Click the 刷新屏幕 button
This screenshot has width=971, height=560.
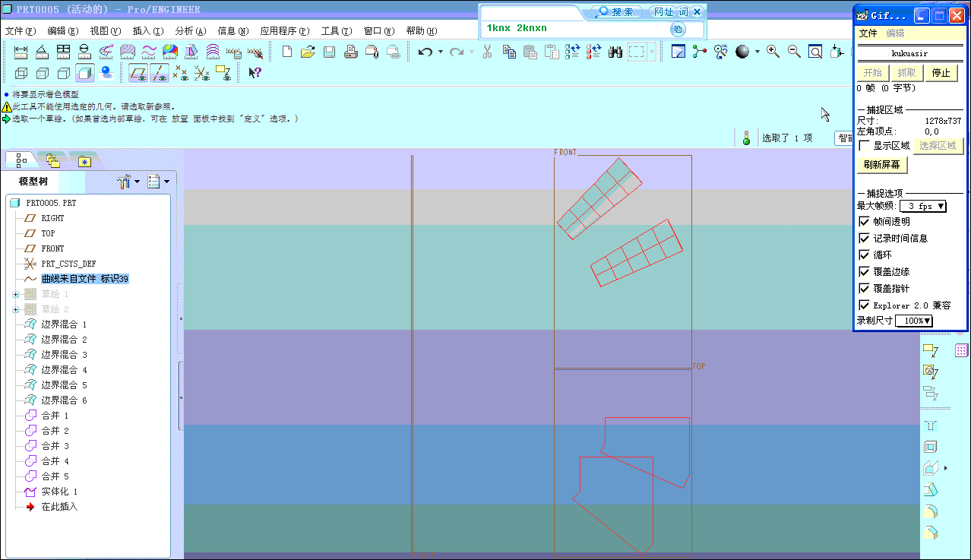point(883,164)
